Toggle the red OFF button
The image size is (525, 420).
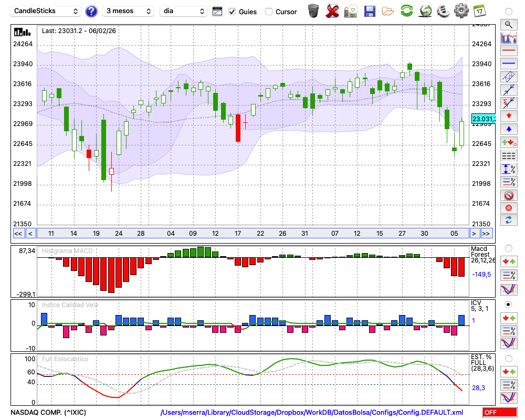(500, 412)
